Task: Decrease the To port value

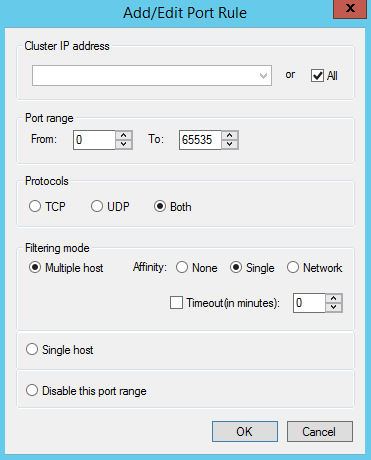Action: [229, 144]
